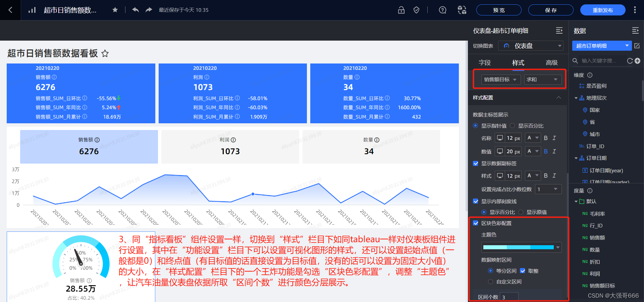Open the more options vertical dots
This screenshot has width=644, height=302.
pyautogui.click(x=635, y=10)
